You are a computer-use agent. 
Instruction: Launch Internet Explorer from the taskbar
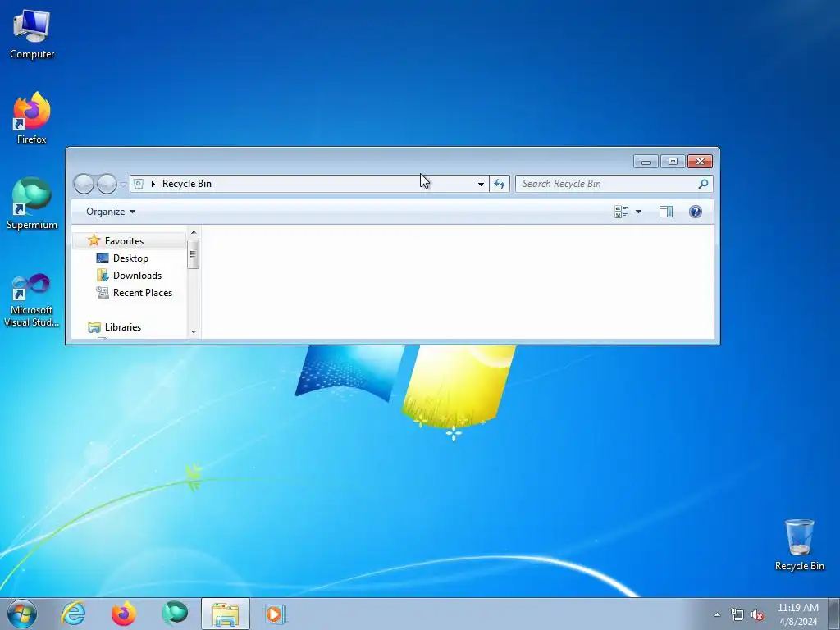73,614
